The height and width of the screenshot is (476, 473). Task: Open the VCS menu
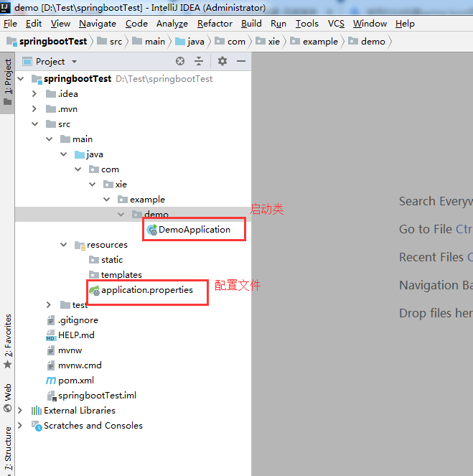coord(336,24)
